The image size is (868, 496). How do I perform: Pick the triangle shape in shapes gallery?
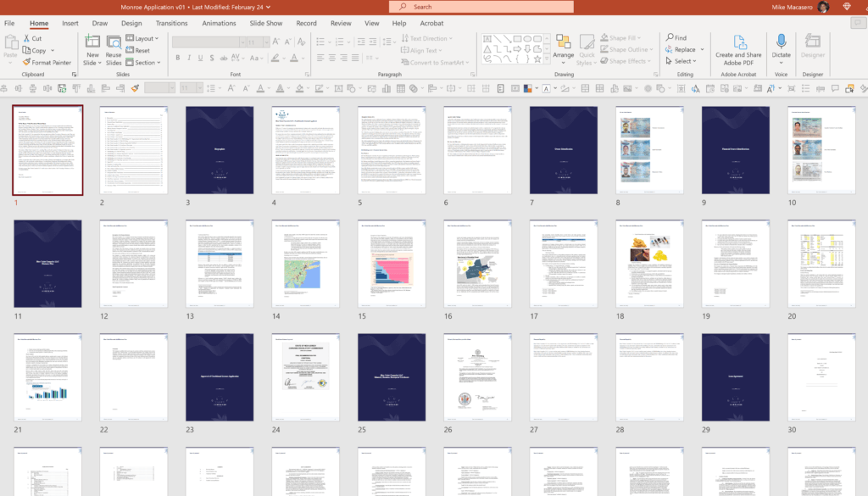(x=487, y=48)
